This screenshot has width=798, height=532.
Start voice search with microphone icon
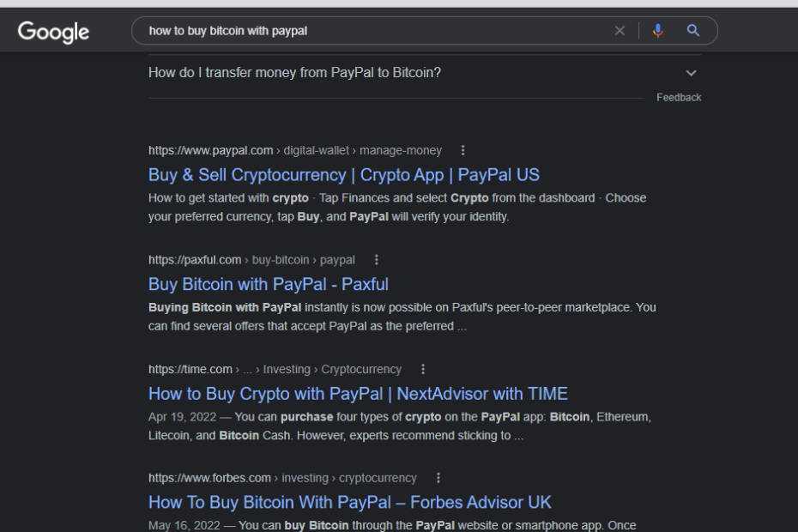[658, 31]
